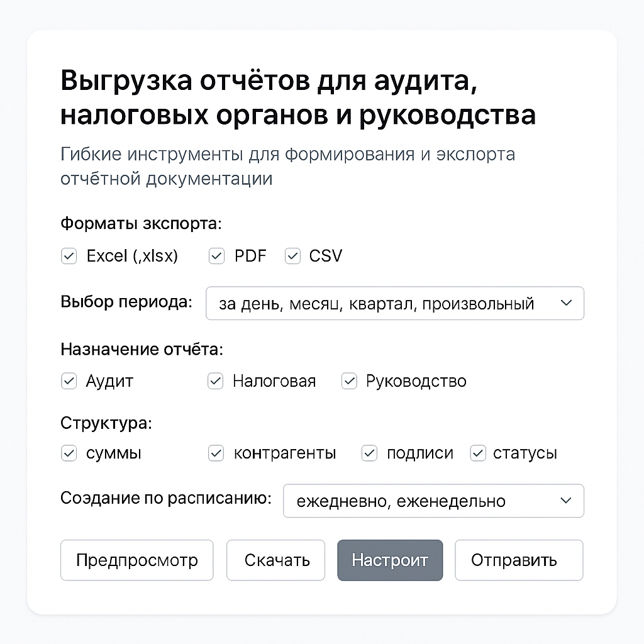Uncheck the Руководство option
This screenshot has width=644, height=644.
349,381
